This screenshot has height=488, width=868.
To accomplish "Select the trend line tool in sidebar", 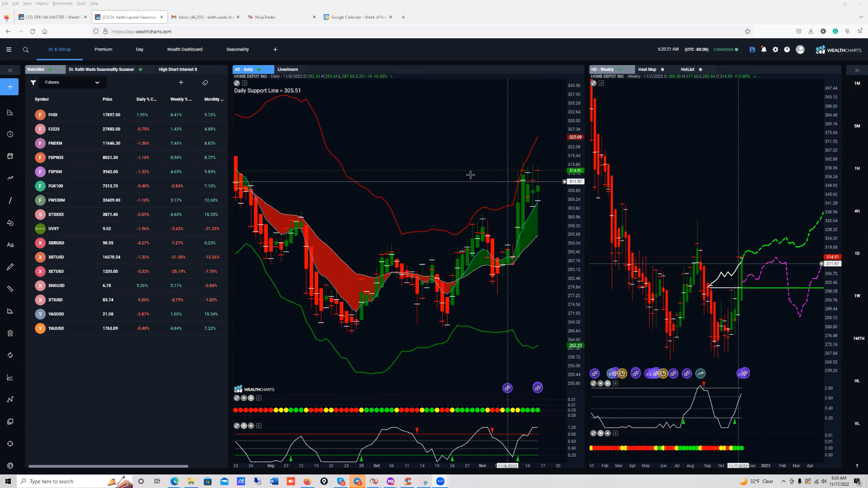I will [x=10, y=178].
